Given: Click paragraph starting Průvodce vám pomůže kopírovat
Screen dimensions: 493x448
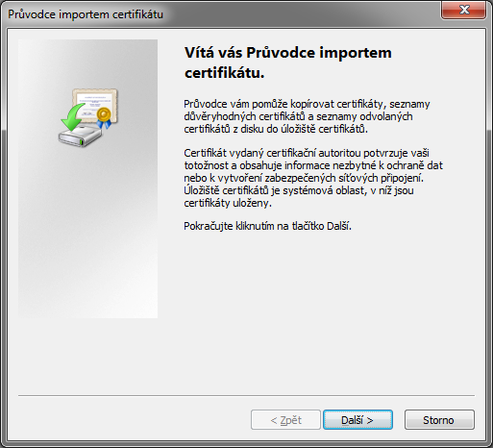Looking at the screenshot, I should click(x=307, y=116).
